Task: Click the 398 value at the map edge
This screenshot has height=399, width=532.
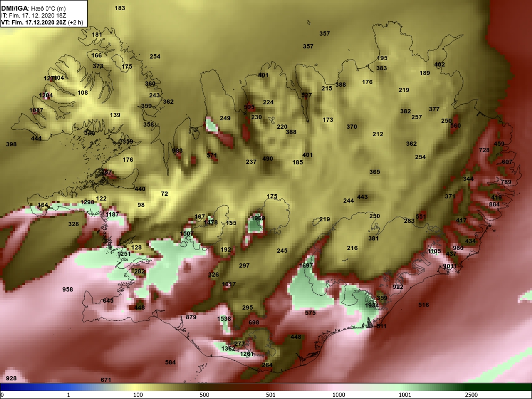Action: click(12, 144)
